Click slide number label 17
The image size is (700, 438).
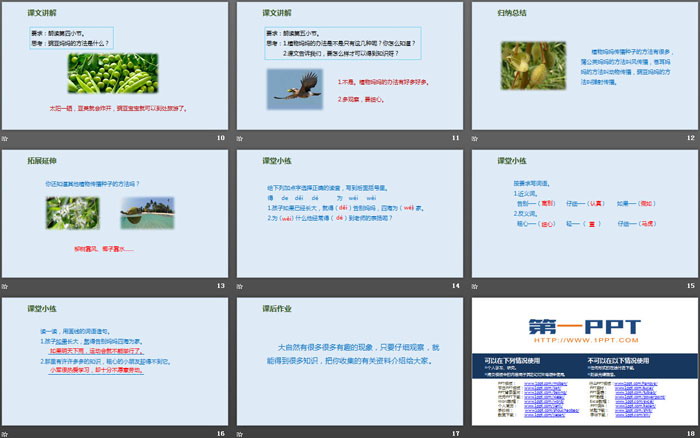tap(456, 434)
